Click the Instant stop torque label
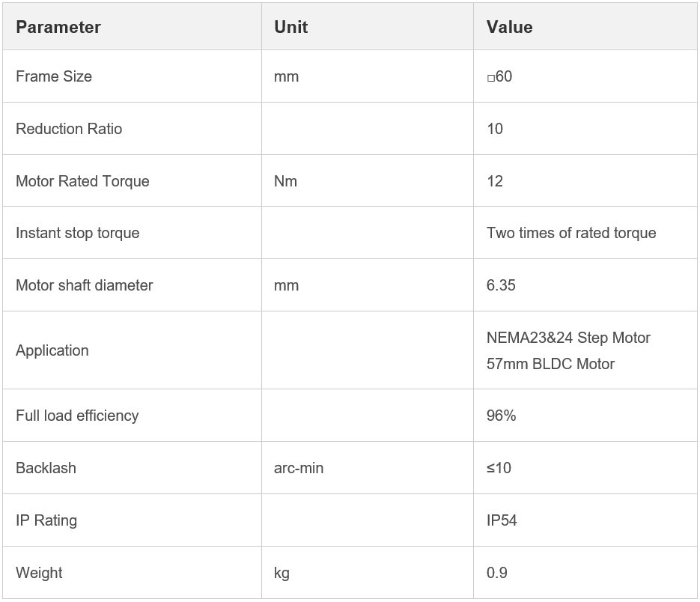The width and height of the screenshot is (700, 602). [78, 233]
